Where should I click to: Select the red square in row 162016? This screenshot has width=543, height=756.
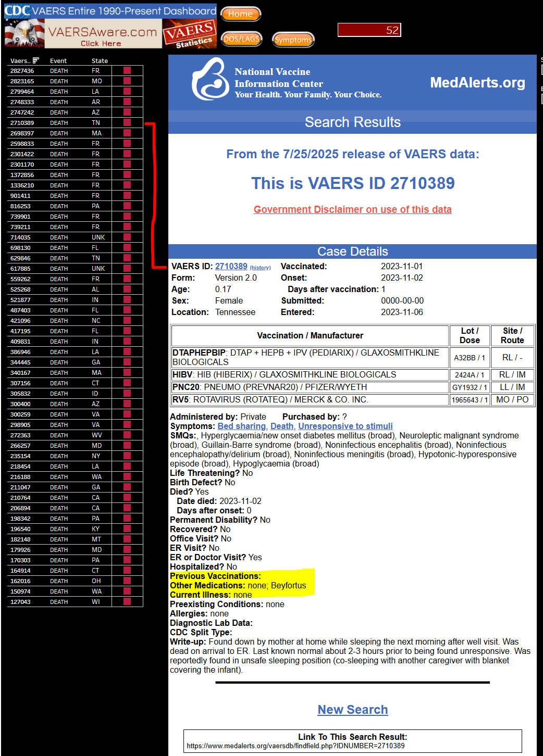127,581
